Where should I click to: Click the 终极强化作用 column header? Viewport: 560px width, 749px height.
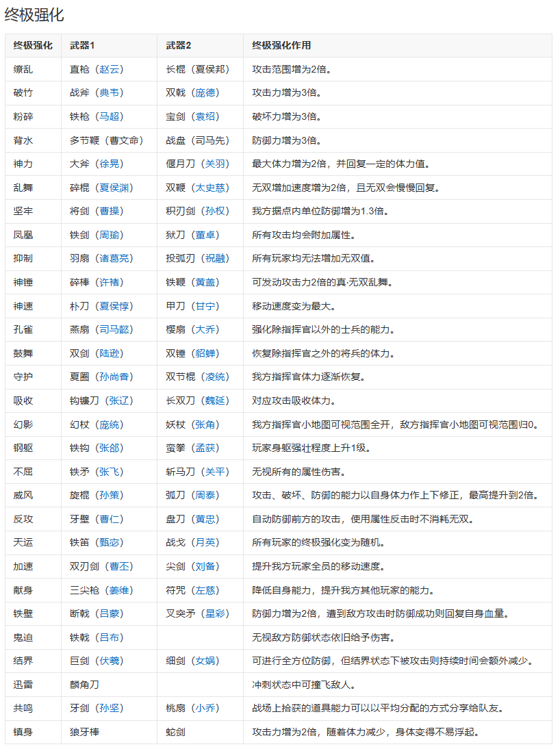tap(281, 45)
